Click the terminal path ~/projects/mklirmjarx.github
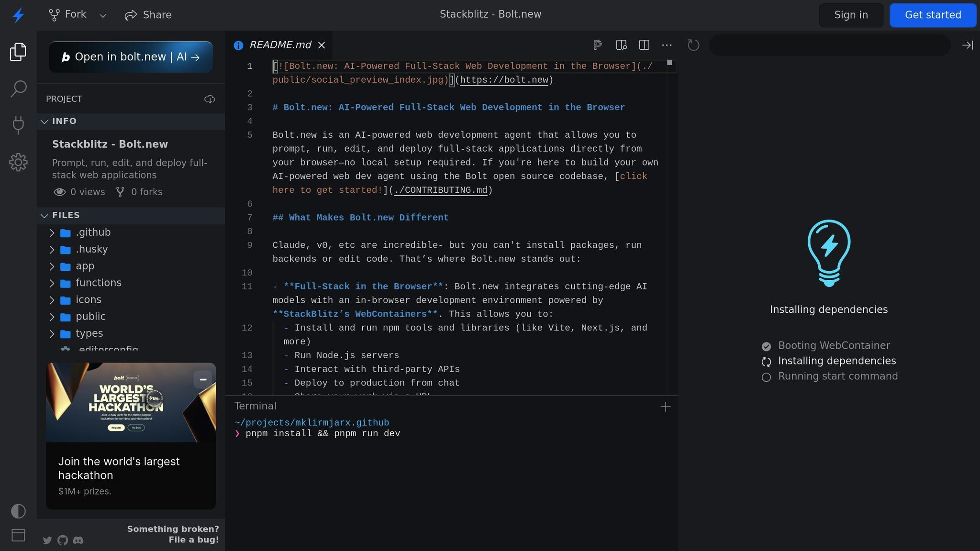This screenshot has width=980, height=551. [312, 423]
